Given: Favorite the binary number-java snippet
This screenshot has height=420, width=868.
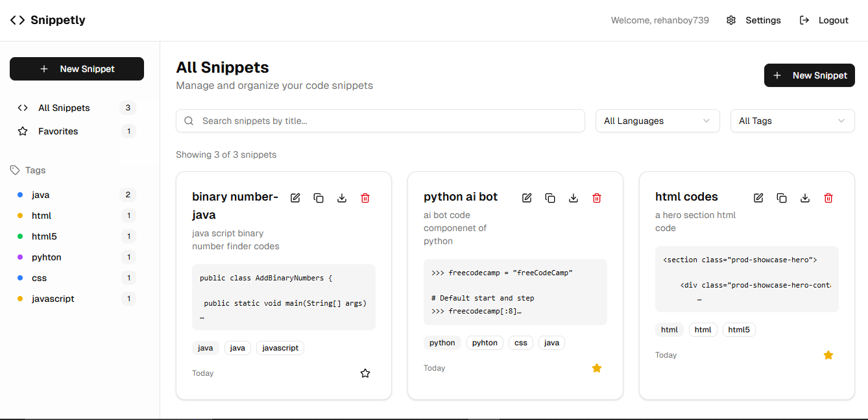Looking at the screenshot, I should [x=365, y=373].
